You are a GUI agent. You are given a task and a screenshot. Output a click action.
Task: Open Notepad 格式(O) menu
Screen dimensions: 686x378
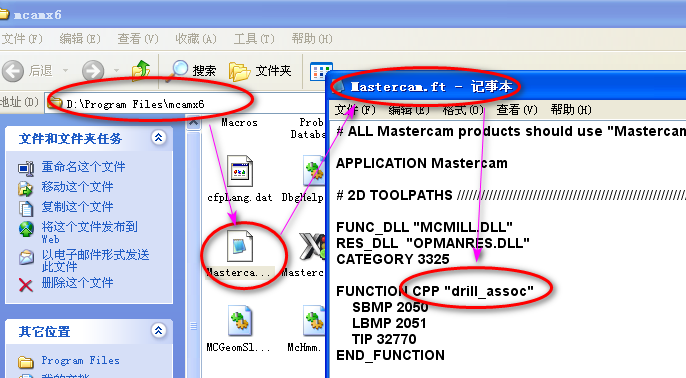[x=463, y=109]
